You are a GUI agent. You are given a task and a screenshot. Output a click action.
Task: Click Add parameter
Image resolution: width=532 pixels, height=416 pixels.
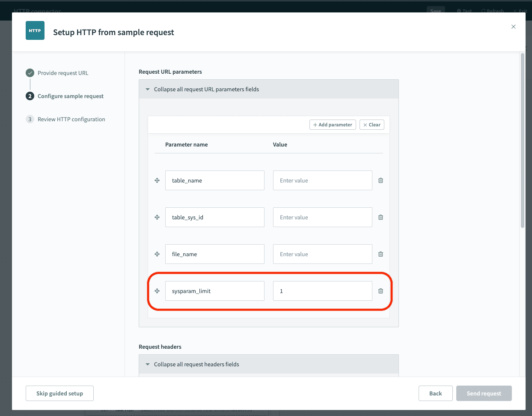click(x=333, y=124)
